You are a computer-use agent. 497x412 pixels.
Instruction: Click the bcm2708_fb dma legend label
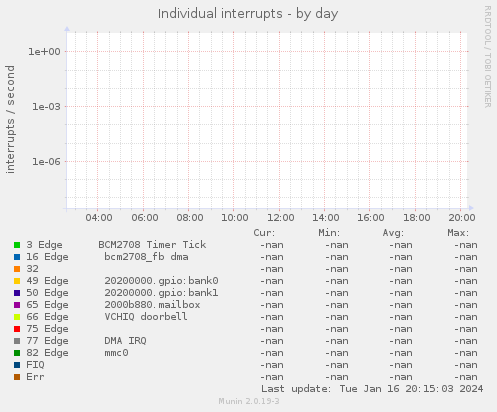pos(146,257)
